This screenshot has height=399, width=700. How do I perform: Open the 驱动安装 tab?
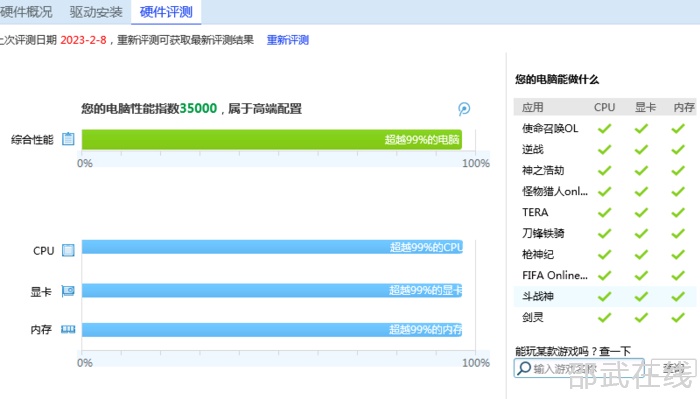point(96,12)
